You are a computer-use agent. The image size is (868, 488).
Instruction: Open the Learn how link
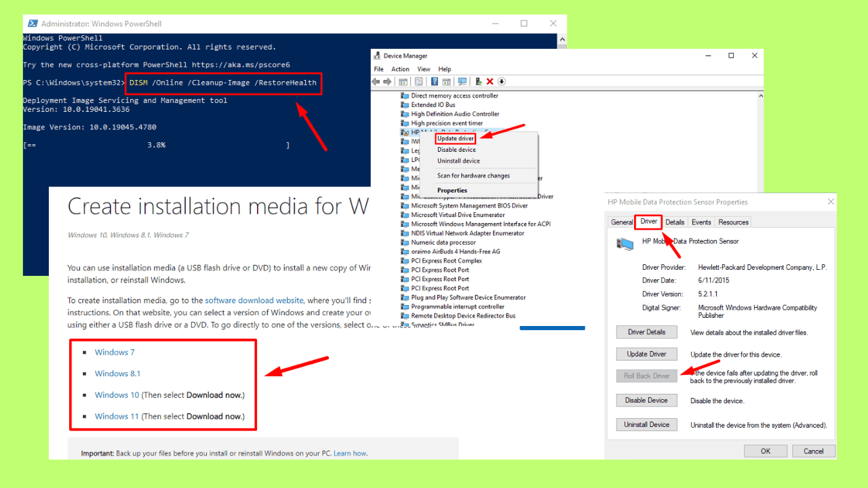(350, 453)
